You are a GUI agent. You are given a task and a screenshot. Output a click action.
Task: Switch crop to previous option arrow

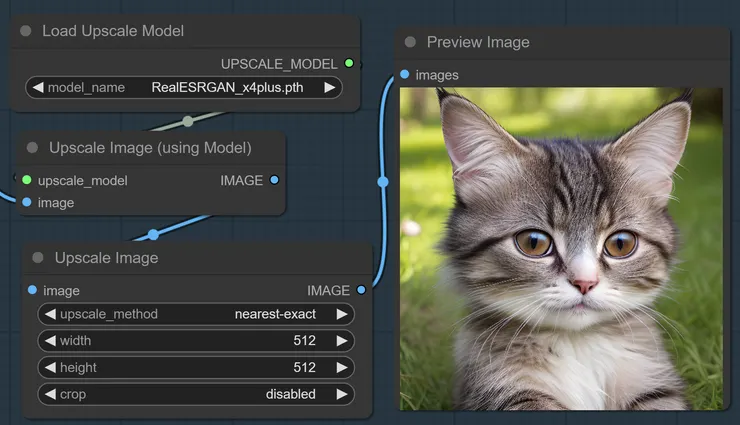[50, 394]
